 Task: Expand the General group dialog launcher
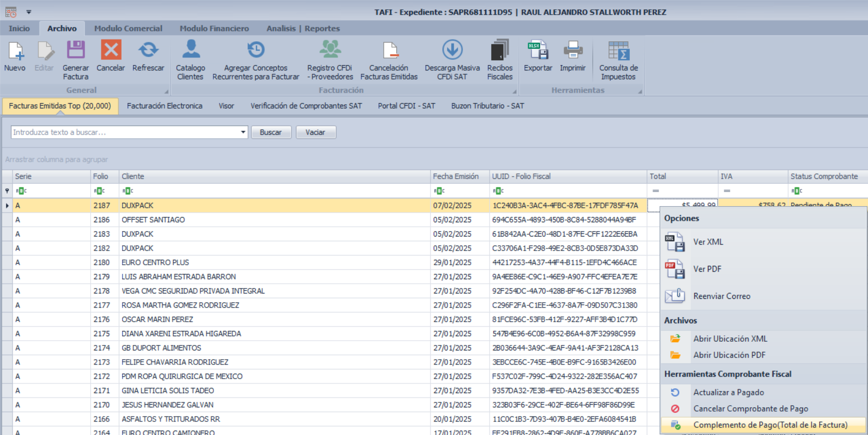(x=166, y=91)
